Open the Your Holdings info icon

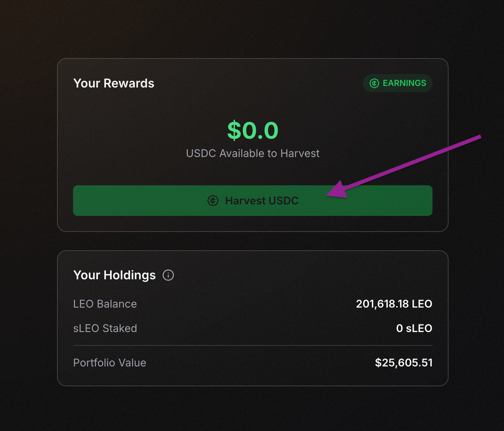168,275
